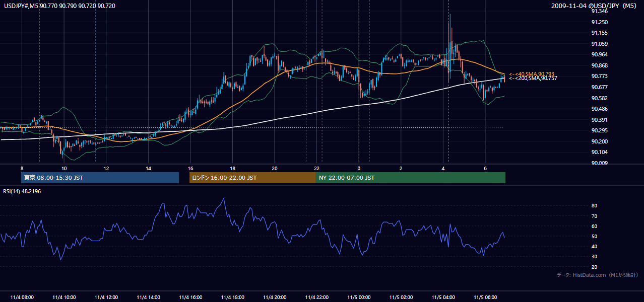Click the 11/4 12:00 time label
This screenshot has height=302, width=644.
coord(106,297)
